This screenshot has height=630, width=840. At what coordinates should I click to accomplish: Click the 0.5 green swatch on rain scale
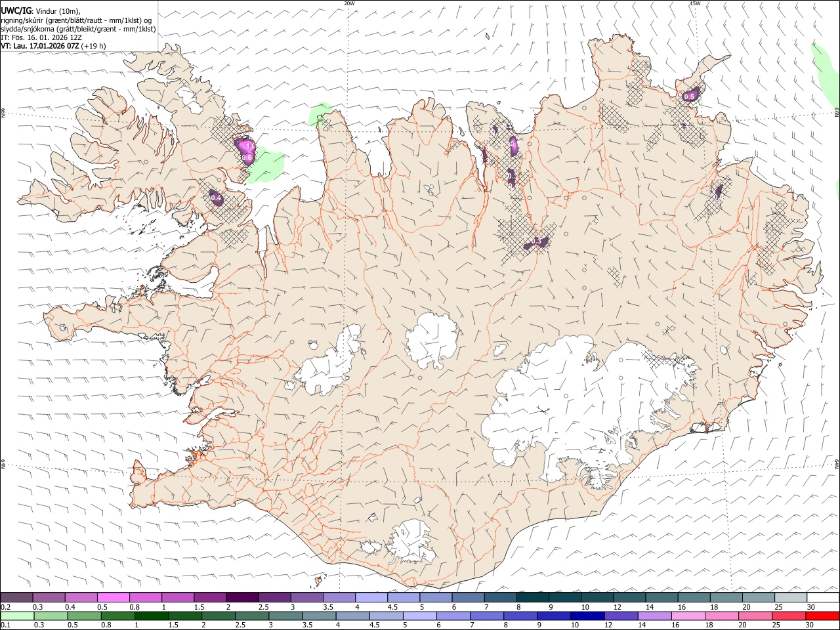coord(85,616)
